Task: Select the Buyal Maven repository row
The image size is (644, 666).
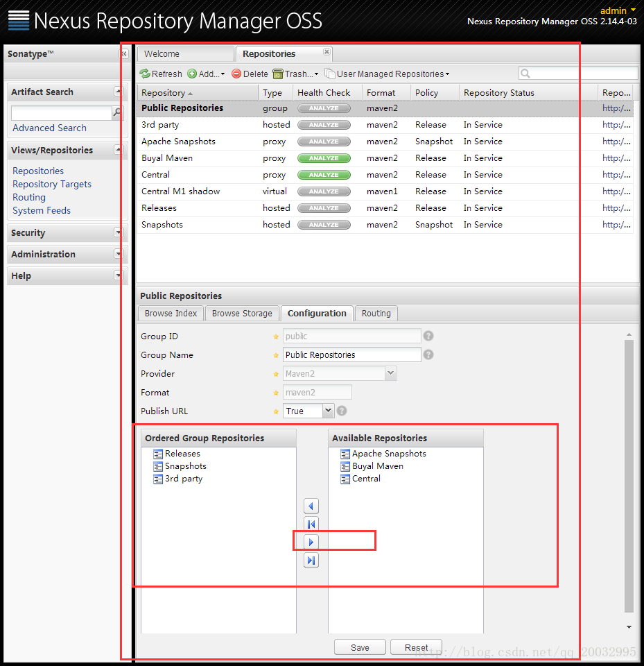Action: [x=385, y=158]
